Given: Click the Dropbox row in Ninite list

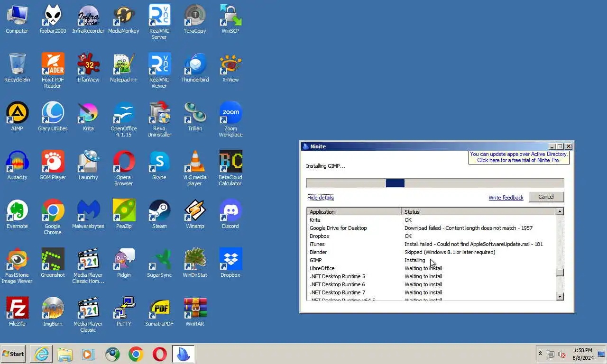Looking at the screenshot, I should (x=431, y=236).
